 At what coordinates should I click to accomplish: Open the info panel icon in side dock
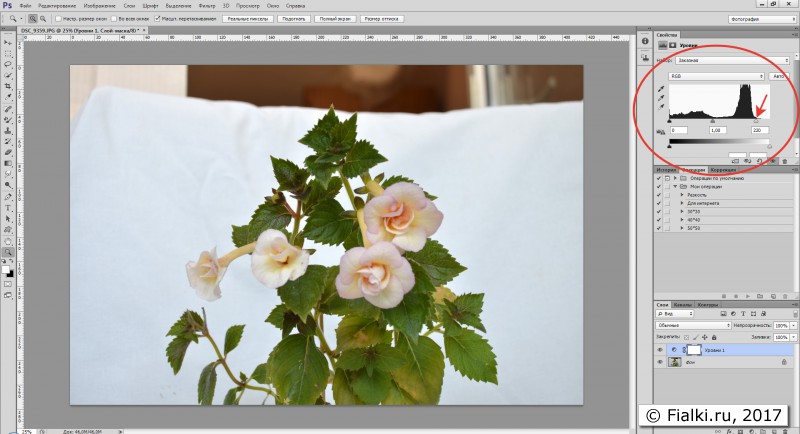point(645,41)
